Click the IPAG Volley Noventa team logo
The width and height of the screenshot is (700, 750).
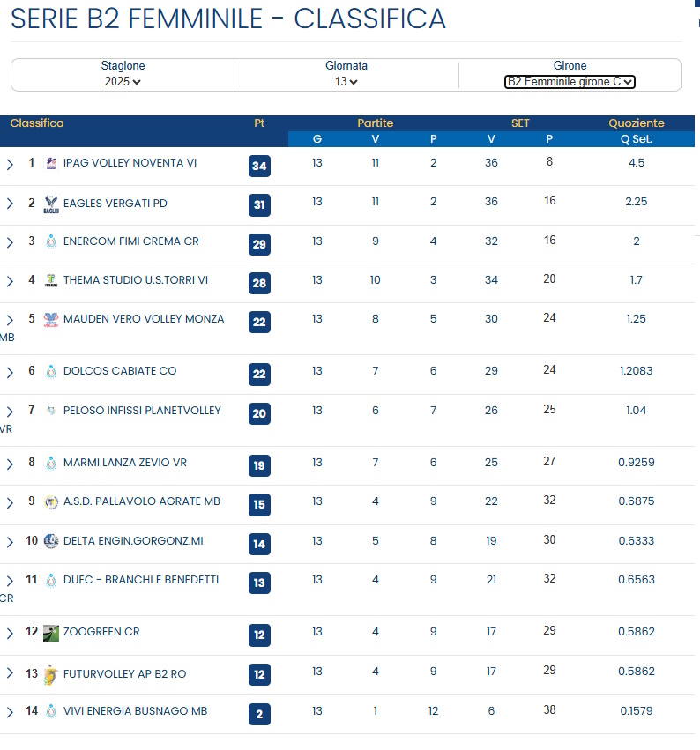51,163
